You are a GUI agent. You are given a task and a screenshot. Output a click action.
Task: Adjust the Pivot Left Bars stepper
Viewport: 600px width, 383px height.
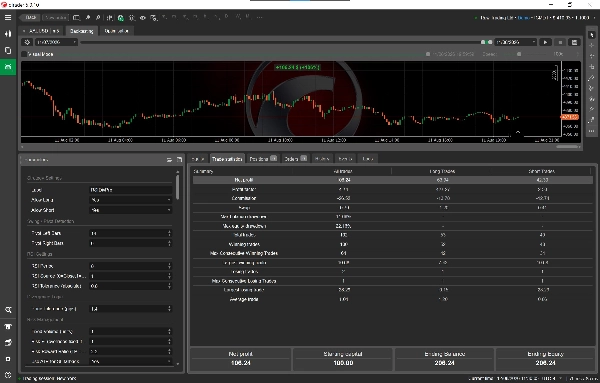[169, 233]
